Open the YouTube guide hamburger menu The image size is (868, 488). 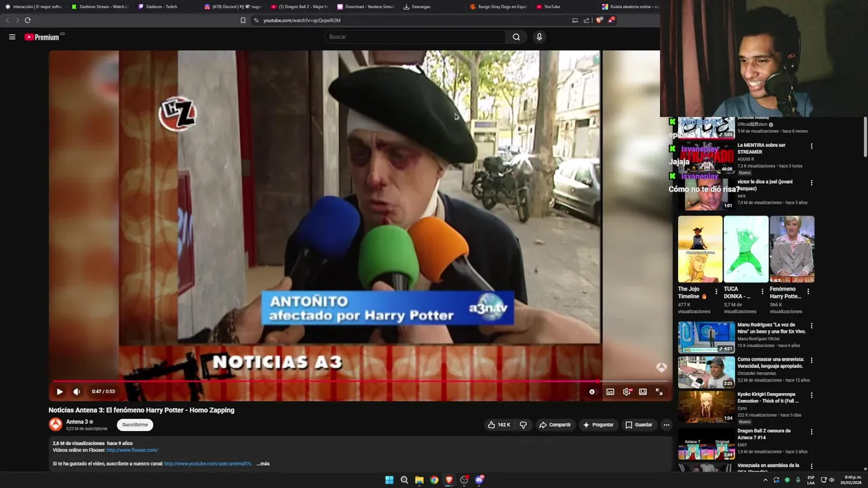coord(12,37)
